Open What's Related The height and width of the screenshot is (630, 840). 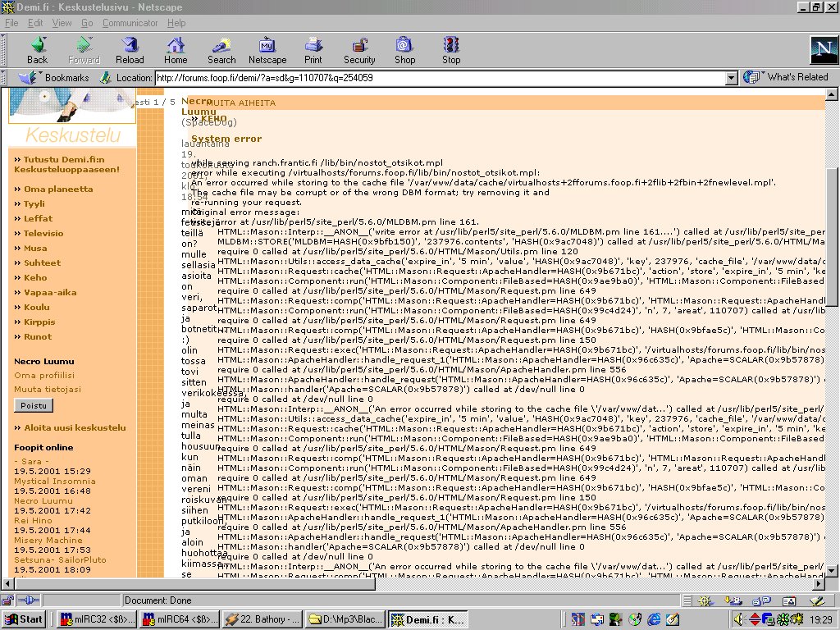point(785,77)
